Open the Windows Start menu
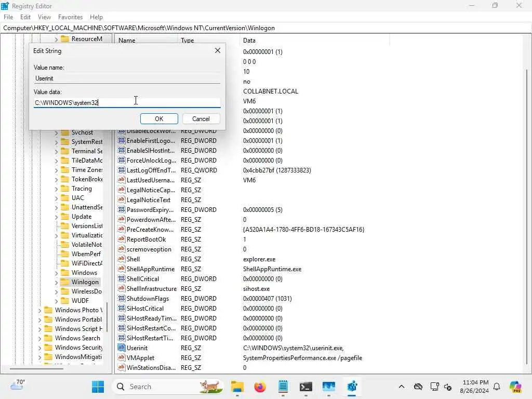The height and width of the screenshot is (399, 532). 98,387
